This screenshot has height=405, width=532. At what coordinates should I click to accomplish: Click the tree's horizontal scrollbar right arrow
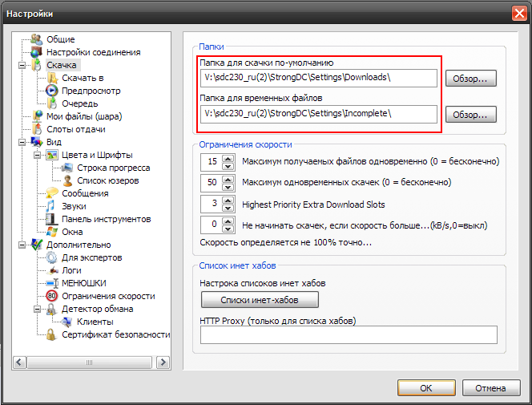165,363
